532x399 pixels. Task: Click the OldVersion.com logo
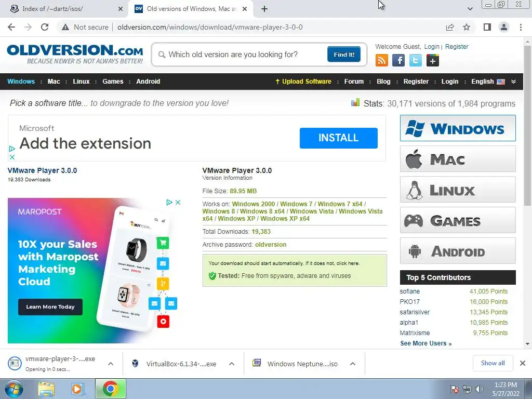(x=75, y=54)
